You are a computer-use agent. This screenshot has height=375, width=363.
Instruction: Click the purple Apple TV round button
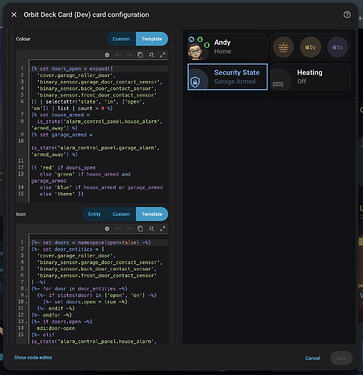coord(337,47)
